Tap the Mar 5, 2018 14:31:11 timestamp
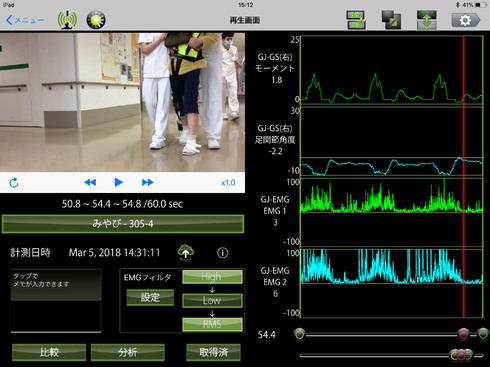Screen dimensions: 490x367 coord(114,253)
